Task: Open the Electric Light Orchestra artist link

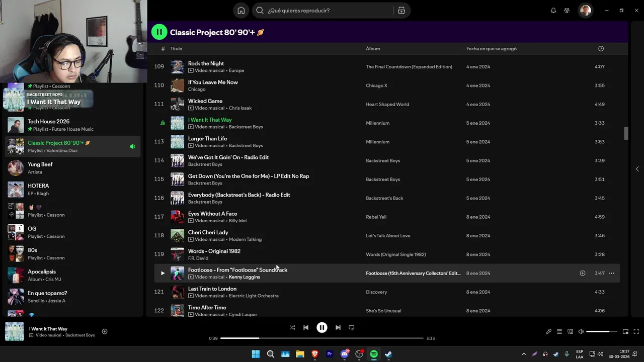Action: coord(254,296)
